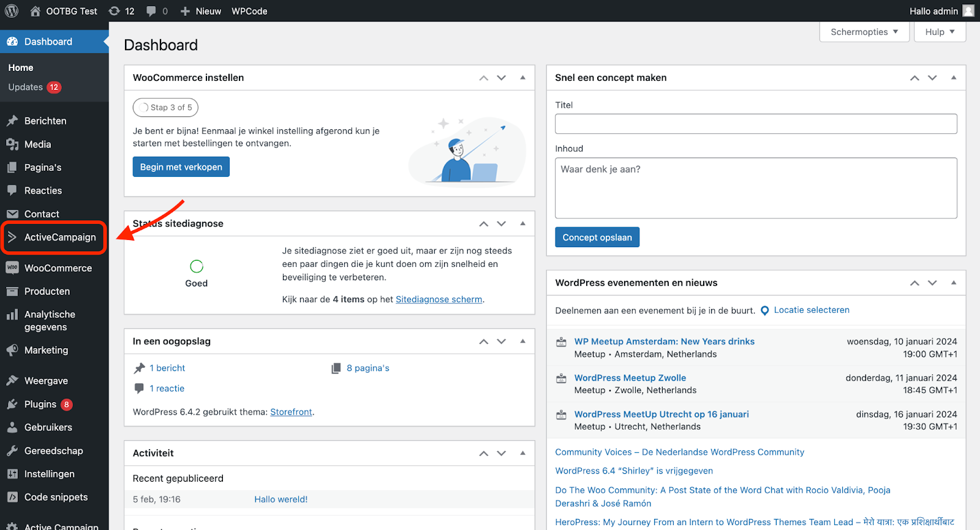This screenshot has width=980, height=530.
Task: Collapse the Status sitediagnose panel
Action: (x=522, y=223)
